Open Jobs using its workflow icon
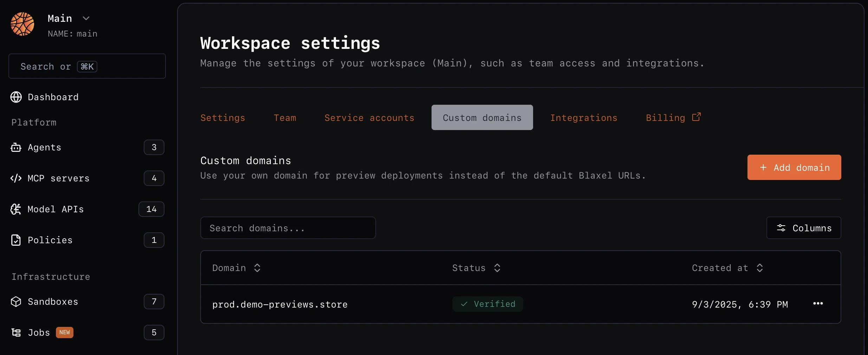Image resolution: width=868 pixels, height=355 pixels. coord(16,333)
